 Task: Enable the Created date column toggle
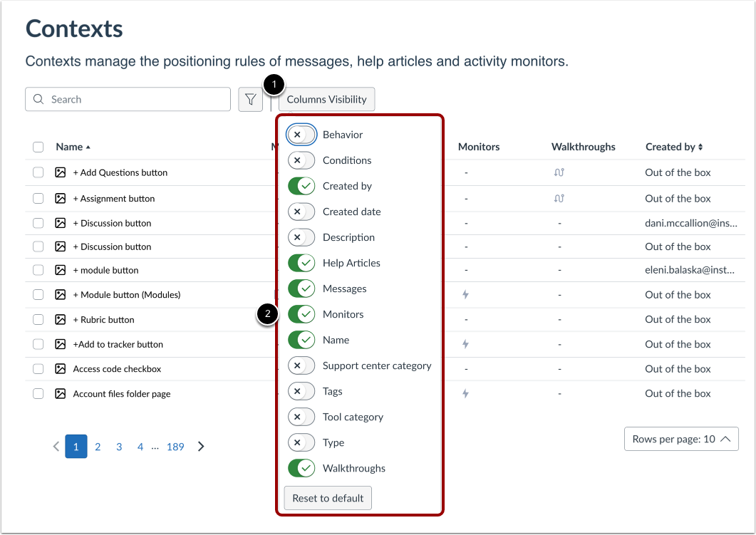tap(302, 212)
